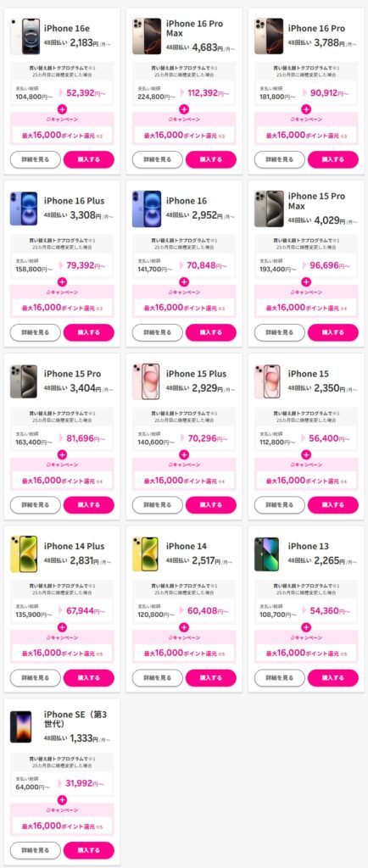368x868 pixels.
Task: Click the iPhone SE (第3世代) phone image
Action: coord(21,726)
